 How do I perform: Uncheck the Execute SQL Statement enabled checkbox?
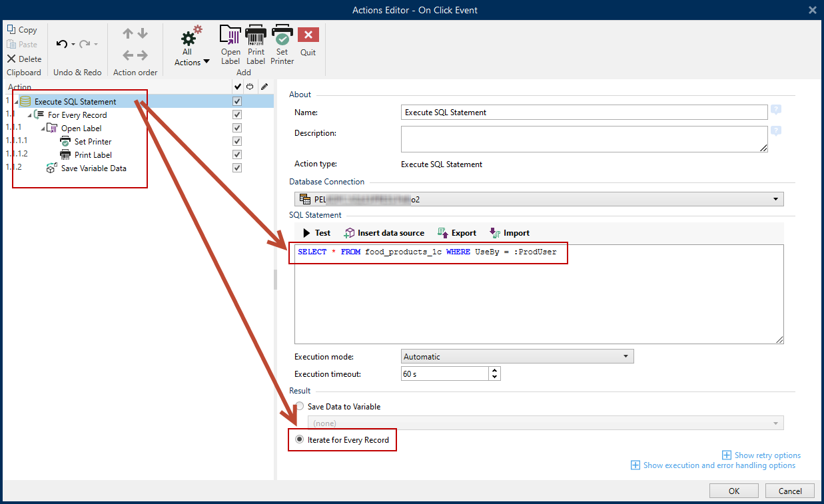coord(237,102)
